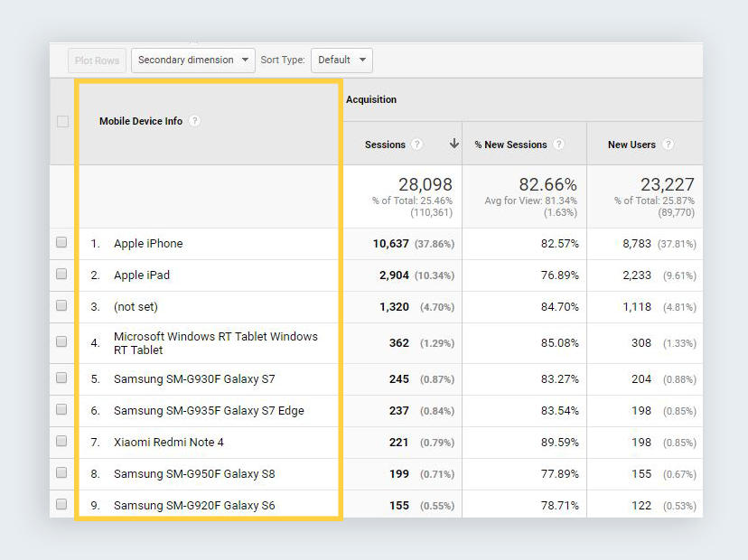Toggle the select-all checkbox in header
748x560 pixels.
tap(62, 121)
